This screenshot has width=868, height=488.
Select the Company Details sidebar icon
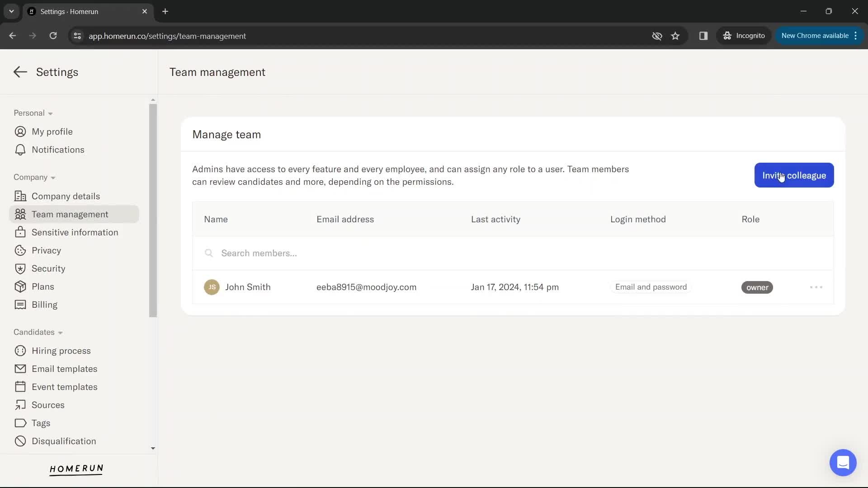(x=20, y=196)
